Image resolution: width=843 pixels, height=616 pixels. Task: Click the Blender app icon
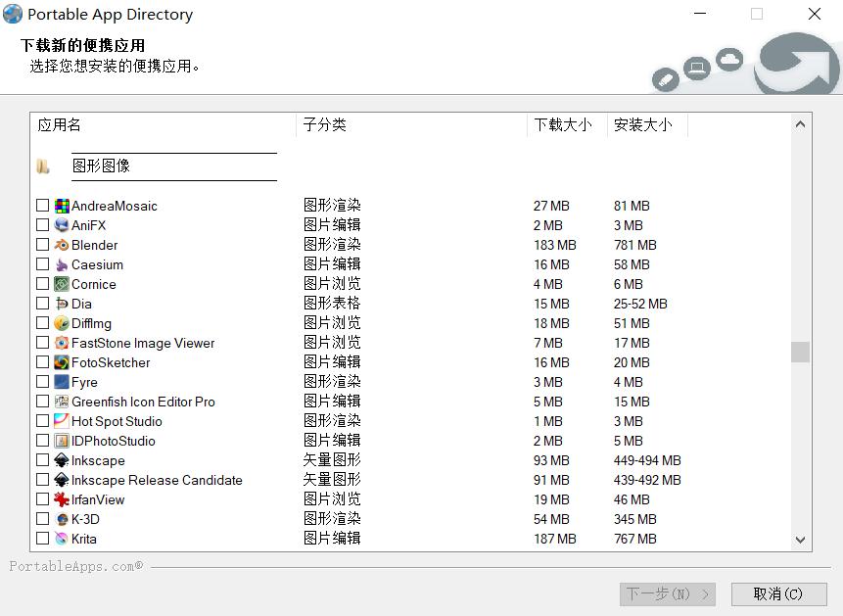[x=62, y=245]
